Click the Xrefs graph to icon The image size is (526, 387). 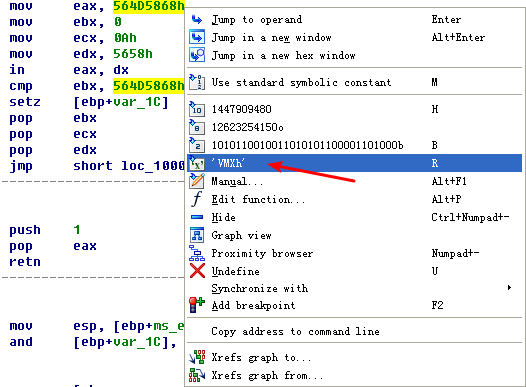pyautogui.click(x=197, y=357)
